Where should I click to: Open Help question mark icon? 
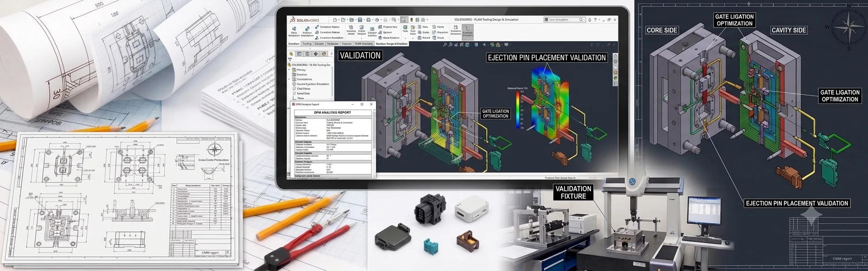click(x=595, y=20)
